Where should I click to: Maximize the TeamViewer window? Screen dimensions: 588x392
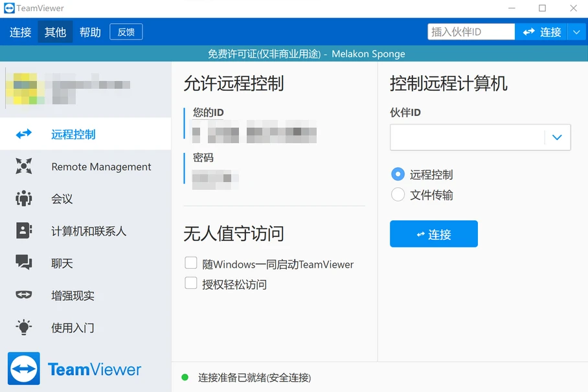542,8
